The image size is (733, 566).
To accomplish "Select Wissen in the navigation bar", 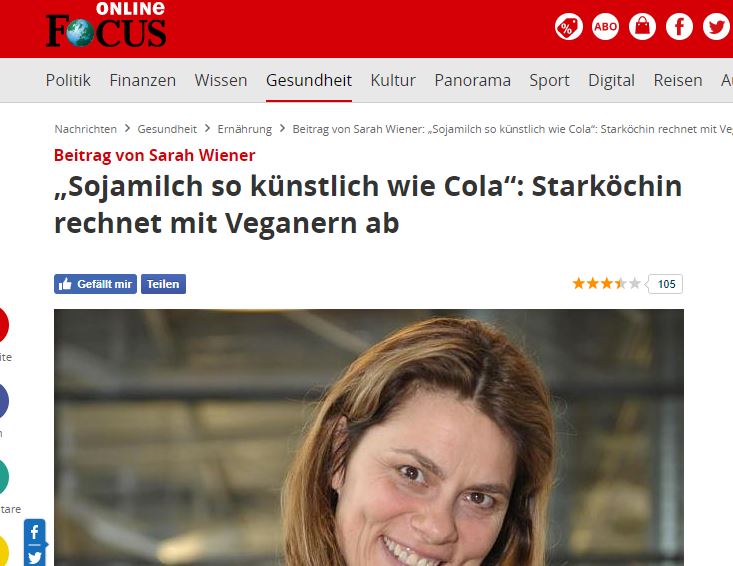I will pyautogui.click(x=221, y=80).
